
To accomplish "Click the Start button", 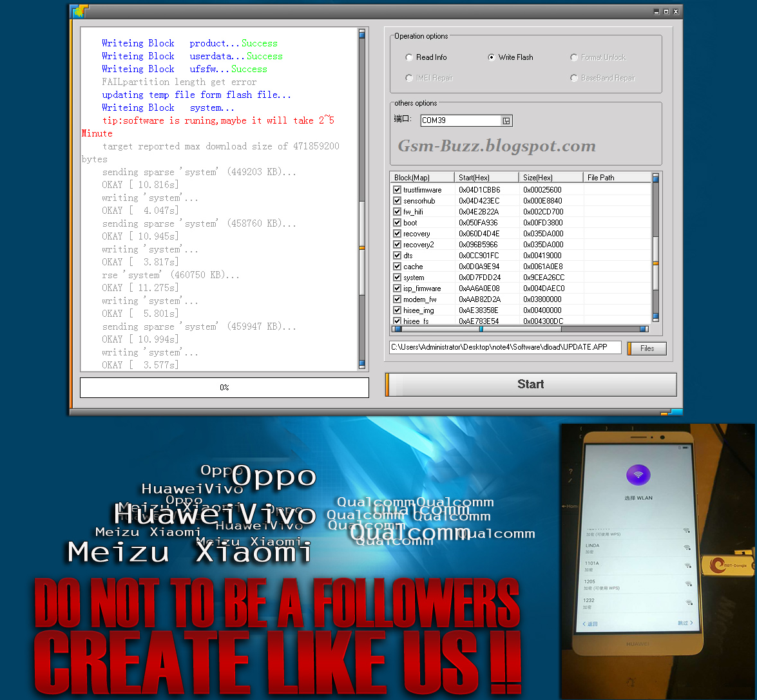I will (531, 384).
